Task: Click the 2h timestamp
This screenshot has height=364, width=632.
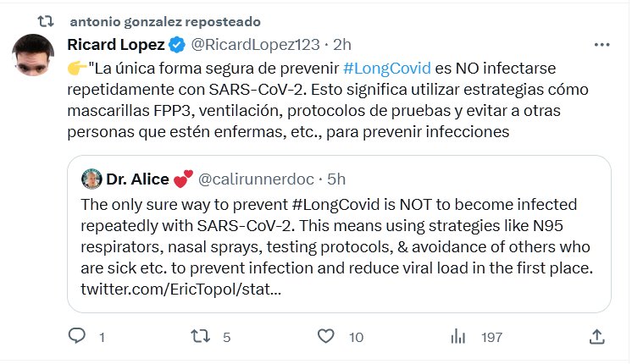Action: click(x=341, y=45)
